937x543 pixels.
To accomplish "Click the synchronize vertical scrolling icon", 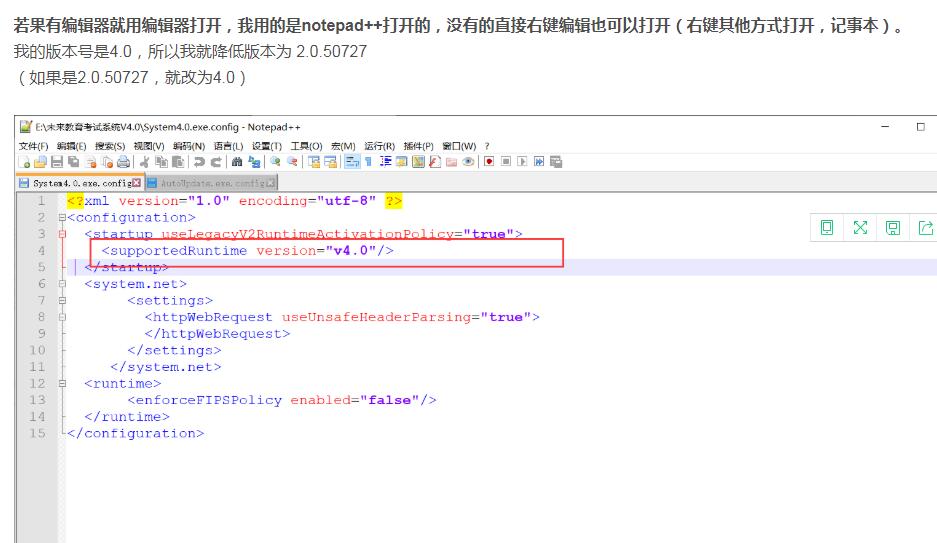I will point(314,162).
